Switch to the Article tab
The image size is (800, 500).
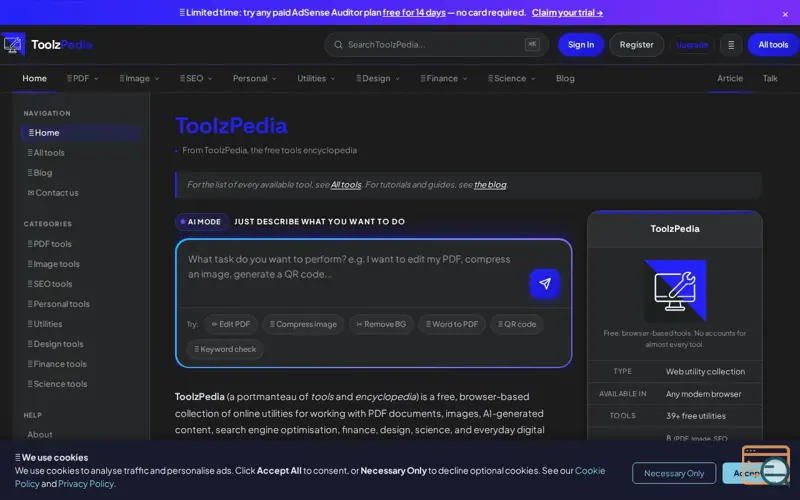(x=730, y=79)
